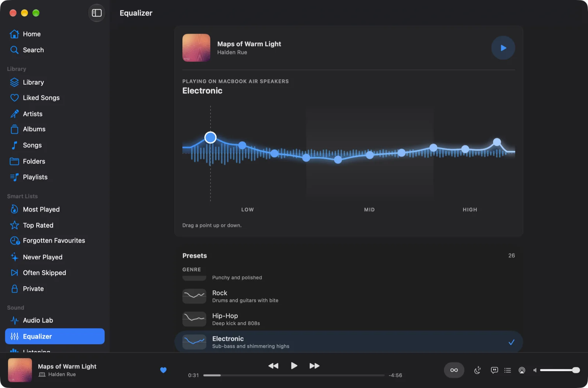The width and height of the screenshot is (588, 388).
Task: Select the Electronic preset row
Action: 349,342
